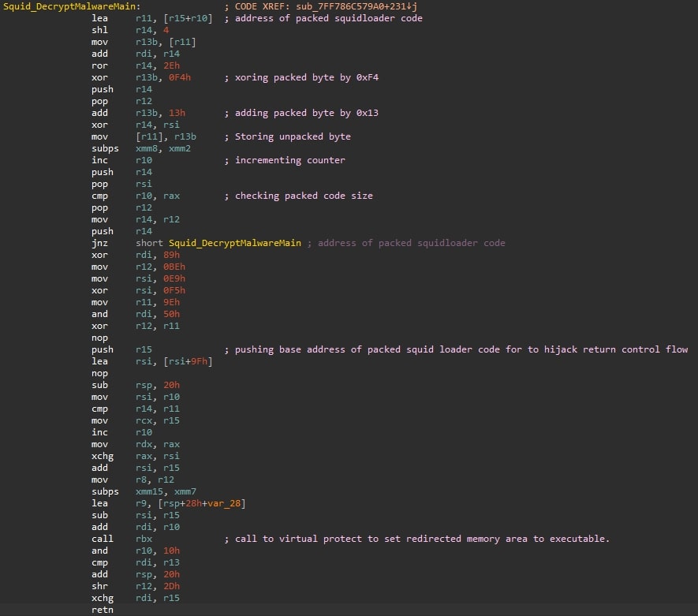Image resolution: width=698 pixels, height=616 pixels.
Task: Select the 'subps xmm15, xmm7' instruction
Action: (x=144, y=492)
